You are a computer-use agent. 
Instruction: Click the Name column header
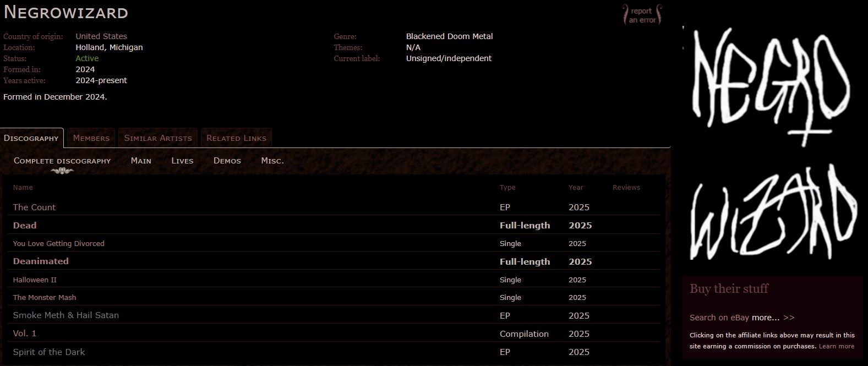click(23, 188)
